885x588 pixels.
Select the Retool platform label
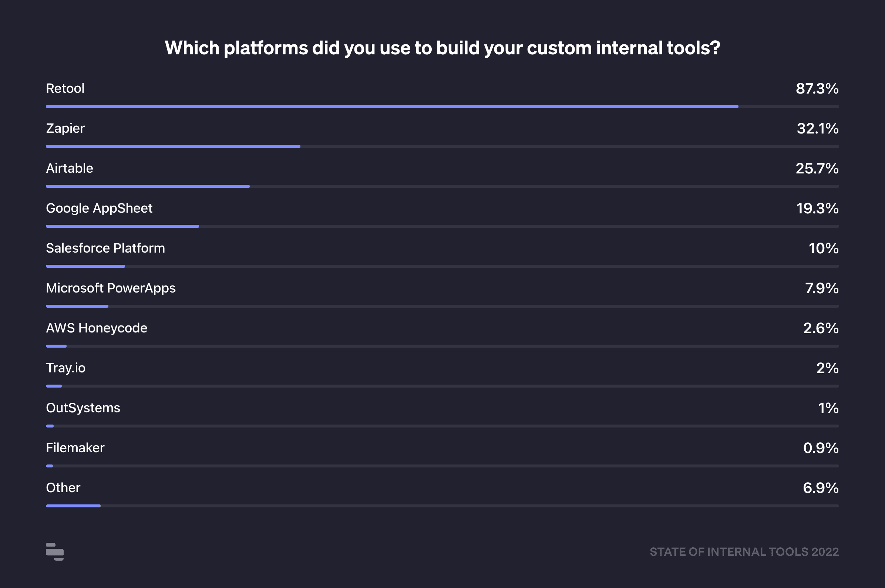coord(65,88)
